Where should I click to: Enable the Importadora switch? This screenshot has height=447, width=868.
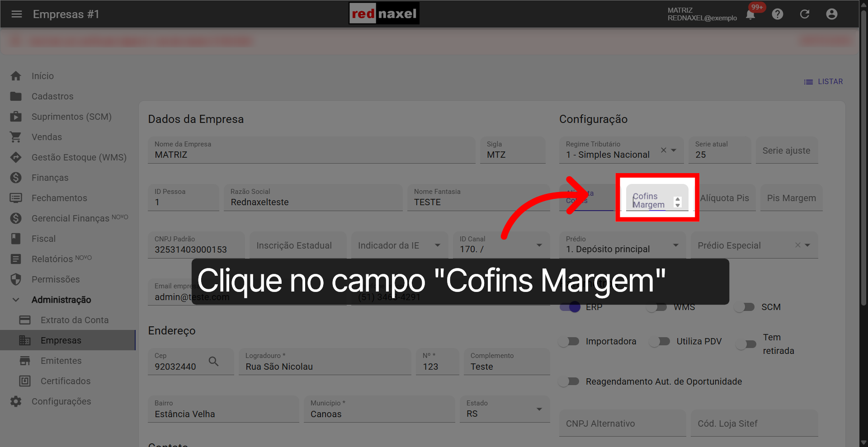coord(569,341)
